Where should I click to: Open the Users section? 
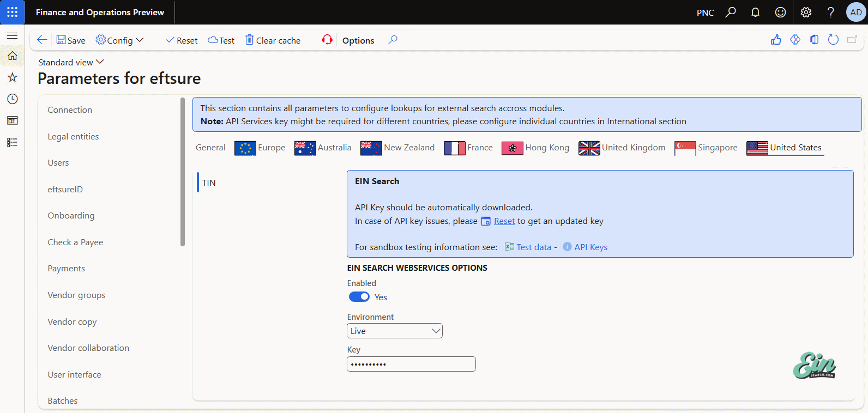(58, 162)
